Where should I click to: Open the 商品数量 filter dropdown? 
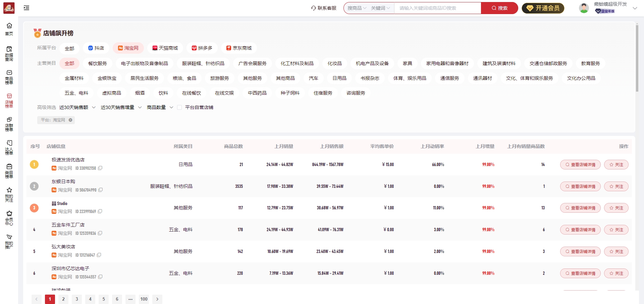coord(160,107)
